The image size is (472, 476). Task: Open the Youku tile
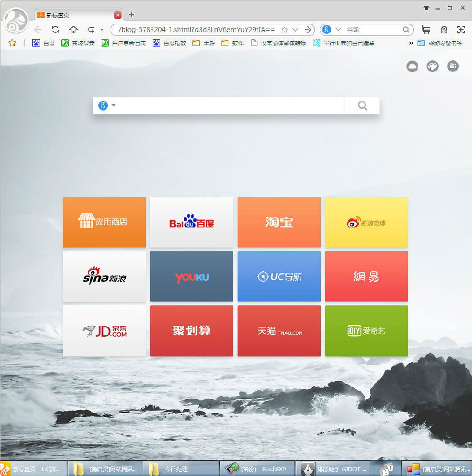coord(192,276)
